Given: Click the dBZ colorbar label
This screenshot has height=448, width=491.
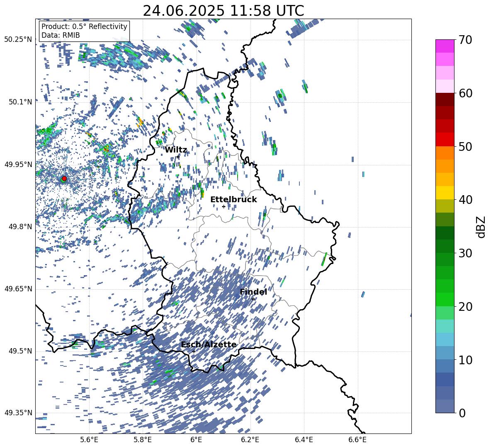Looking at the screenshot, I should point(481,227).
